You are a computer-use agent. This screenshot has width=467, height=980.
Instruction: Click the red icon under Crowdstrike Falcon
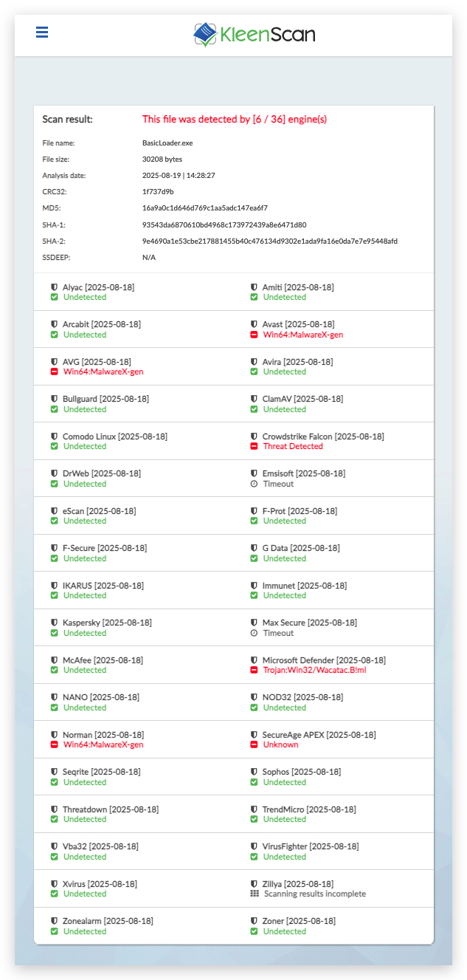(254, 446)
